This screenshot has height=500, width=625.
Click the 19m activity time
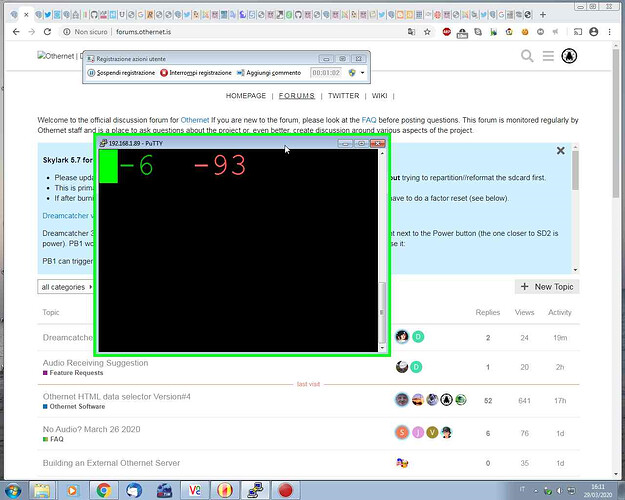(x=560, y=338)
